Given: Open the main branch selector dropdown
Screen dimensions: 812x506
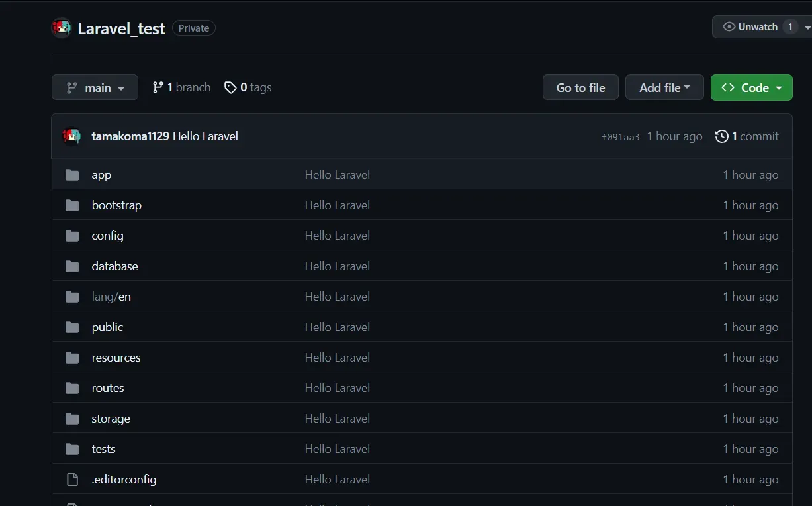Looking at the screenshot, I should click(95, 87).
